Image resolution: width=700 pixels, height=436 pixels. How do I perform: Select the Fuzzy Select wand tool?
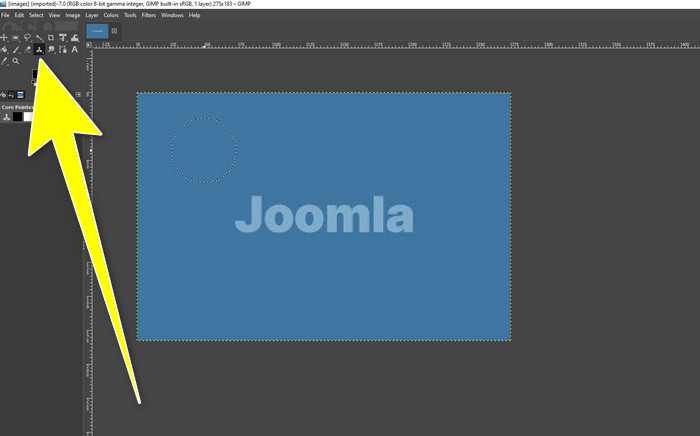click(x=40, y=38)
